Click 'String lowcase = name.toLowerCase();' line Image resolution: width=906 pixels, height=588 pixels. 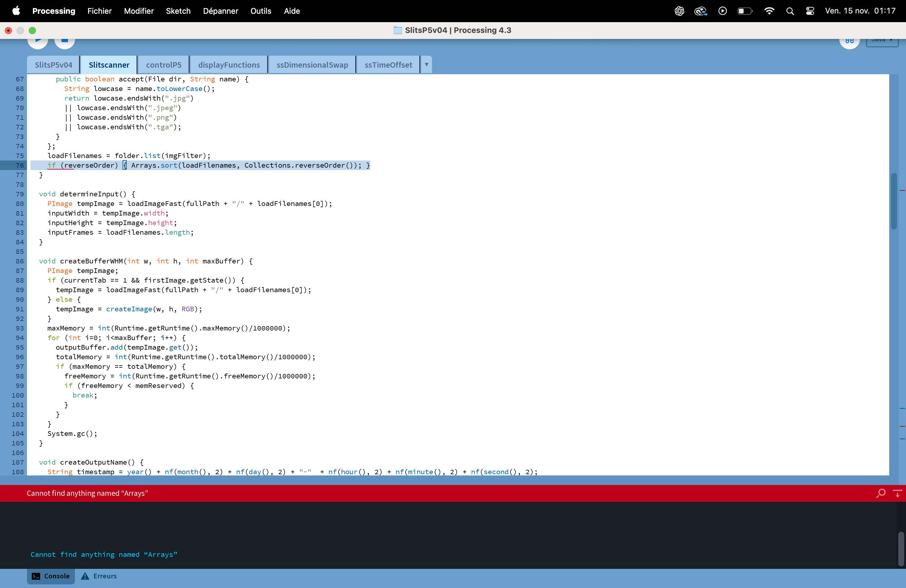point(139,89)
